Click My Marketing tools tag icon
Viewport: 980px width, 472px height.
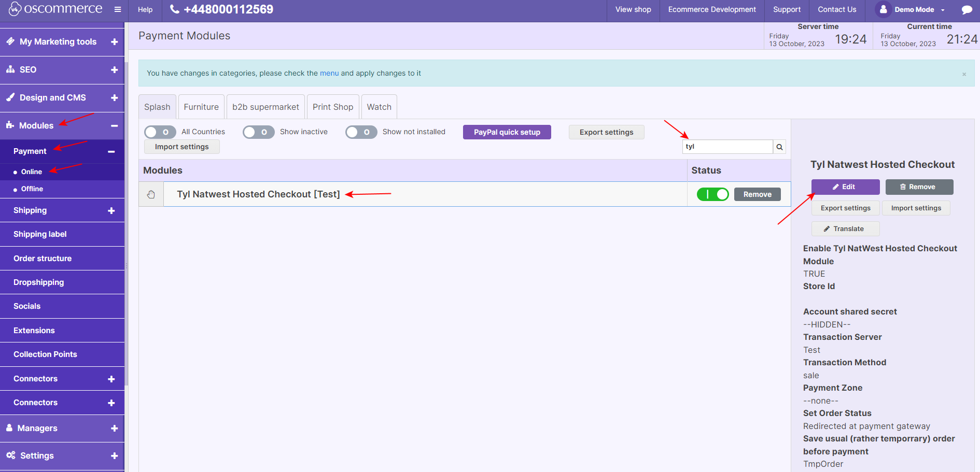10,41
